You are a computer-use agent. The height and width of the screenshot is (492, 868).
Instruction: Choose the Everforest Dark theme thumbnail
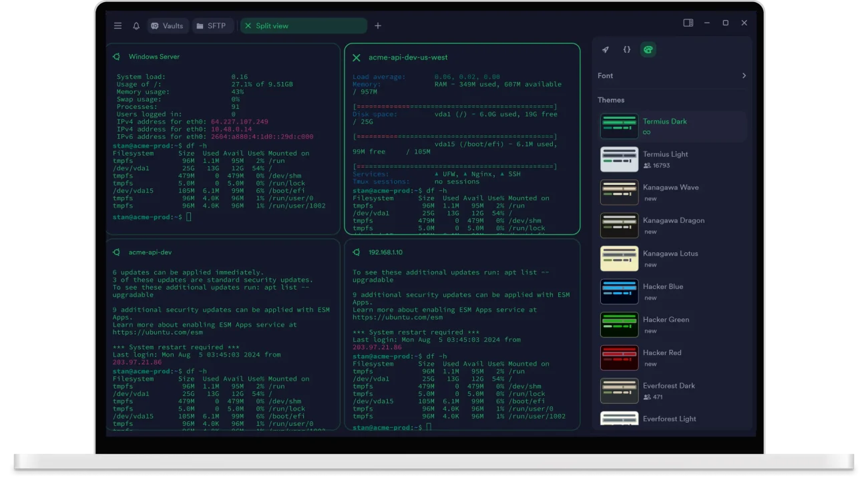click(x=619, y=391)
